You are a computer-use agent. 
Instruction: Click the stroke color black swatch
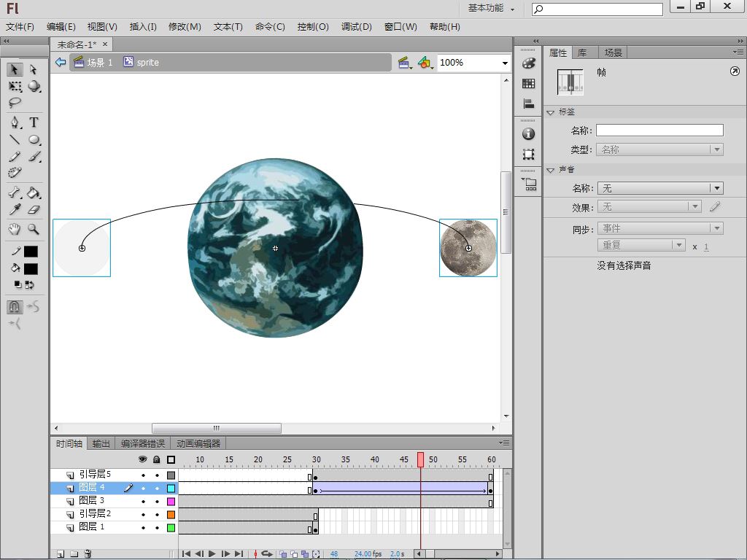pyautogui.click(x=31, y=252)
